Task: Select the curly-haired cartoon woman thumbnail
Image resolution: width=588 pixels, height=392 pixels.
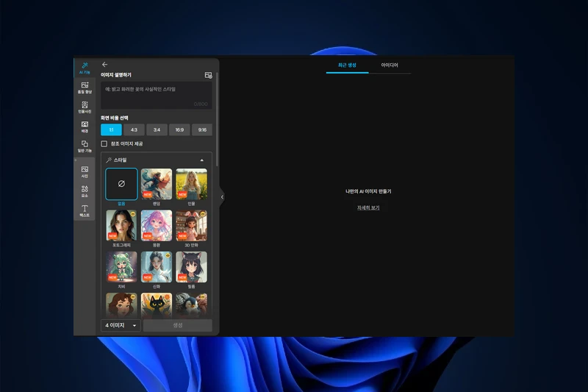Action: (121, 305)
